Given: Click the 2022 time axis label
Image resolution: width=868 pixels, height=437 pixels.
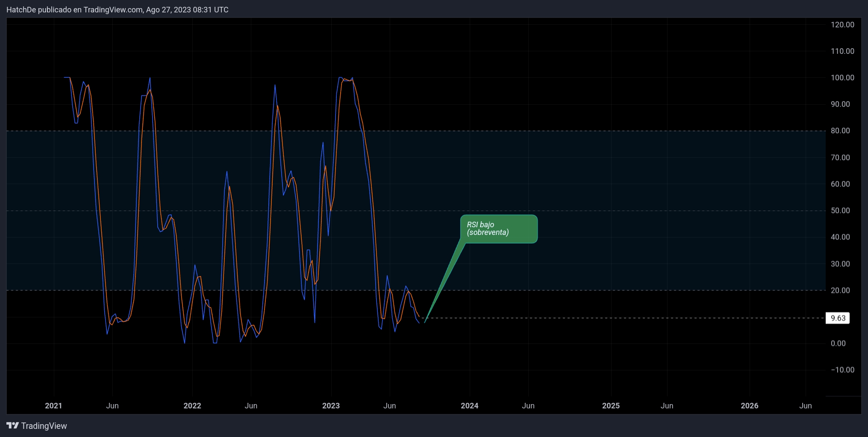Looking at the screenshot, I should coord(192,406).
